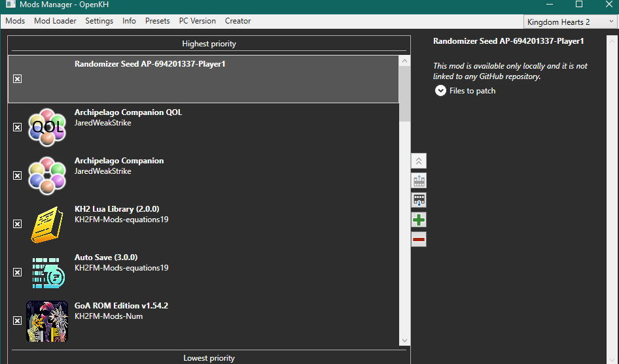Click the GoA ROM Edition v1.54.2 title
The image size is (619, 364).
(x=121, y=306)
